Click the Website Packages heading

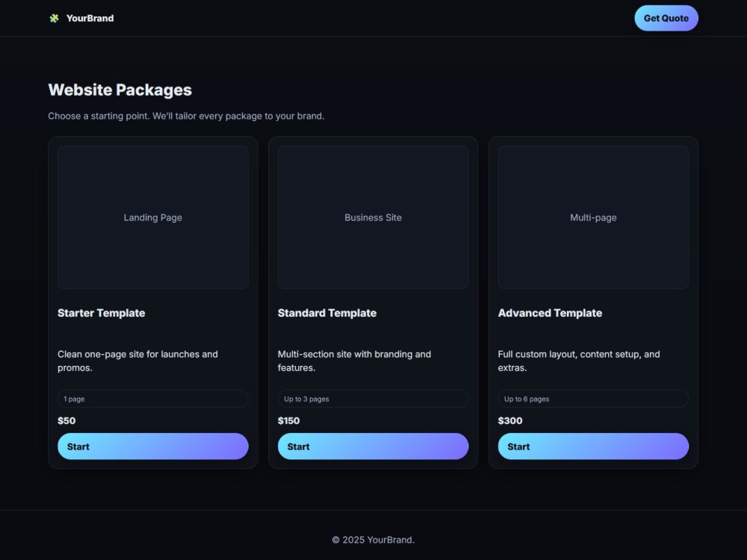[120, 90]
